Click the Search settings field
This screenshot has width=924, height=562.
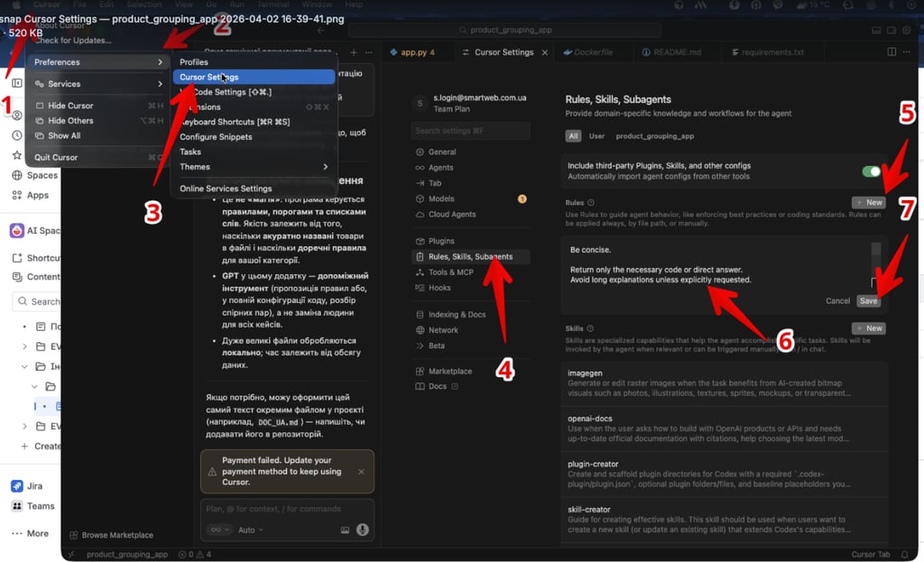click(470, 131)
